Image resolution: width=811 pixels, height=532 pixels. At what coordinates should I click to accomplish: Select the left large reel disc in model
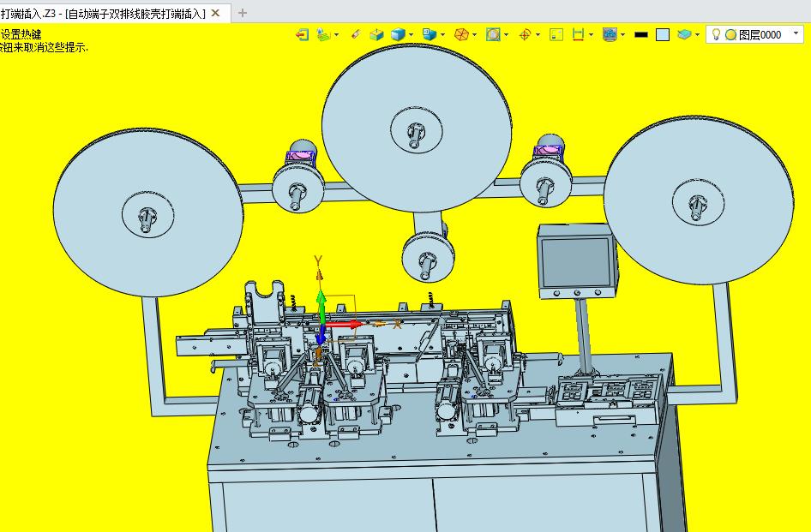tap(148, 212)
